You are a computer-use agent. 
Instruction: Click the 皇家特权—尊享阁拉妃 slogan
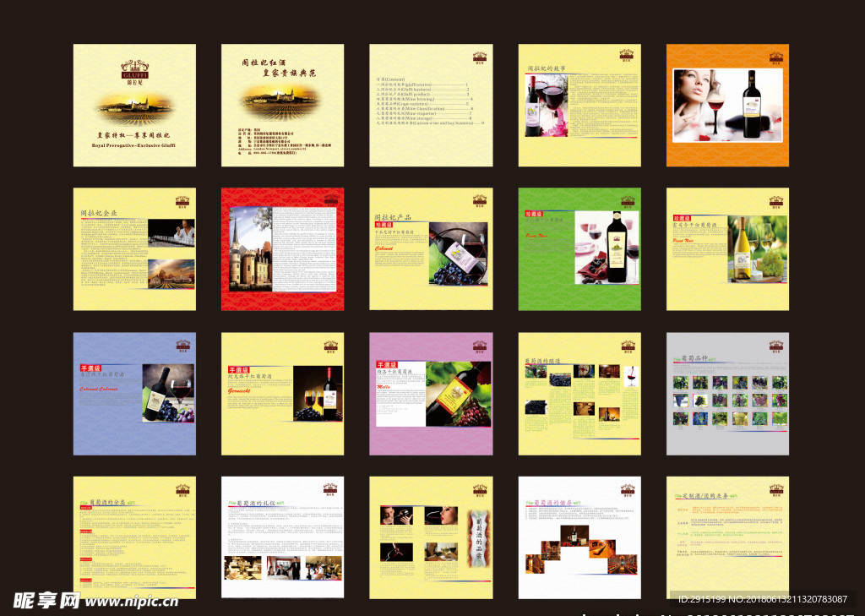134,135
